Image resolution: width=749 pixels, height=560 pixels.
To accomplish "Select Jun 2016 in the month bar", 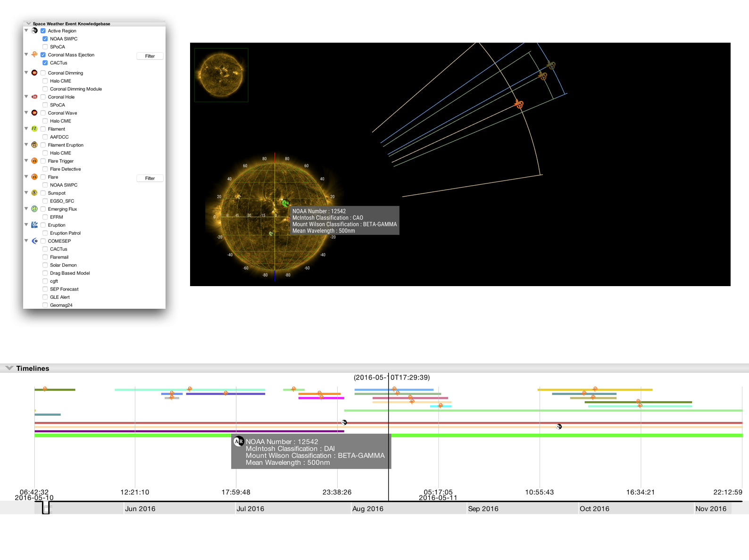I will (x=140, y=509).
